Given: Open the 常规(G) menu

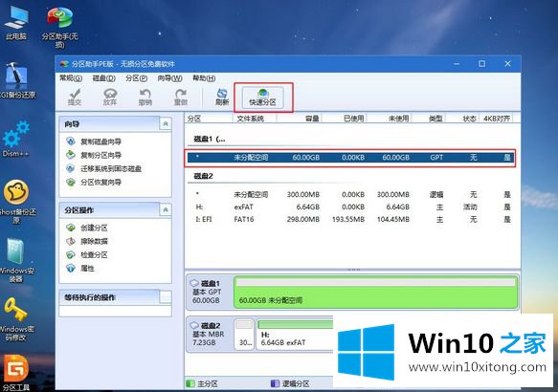Looking at the screenshot, I should [x=71, y=77].
